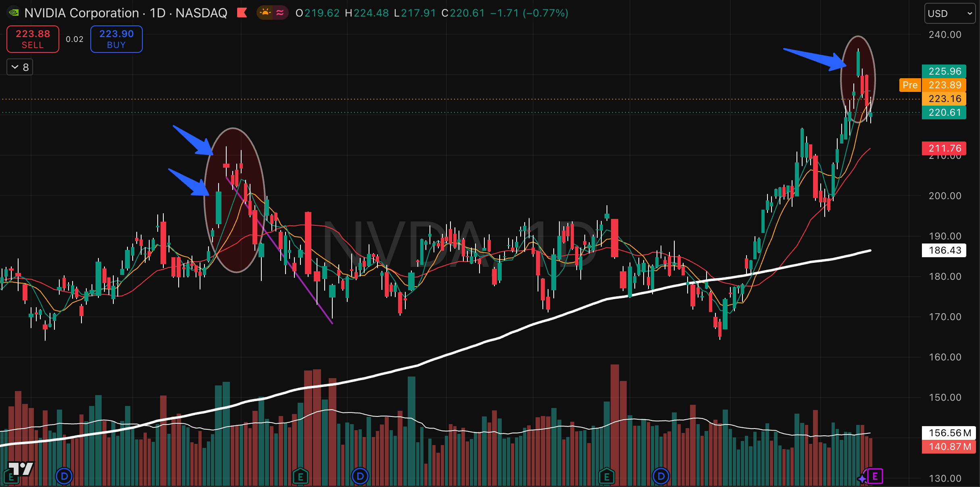Click the 223.88 SELL button

click(33, 39)
